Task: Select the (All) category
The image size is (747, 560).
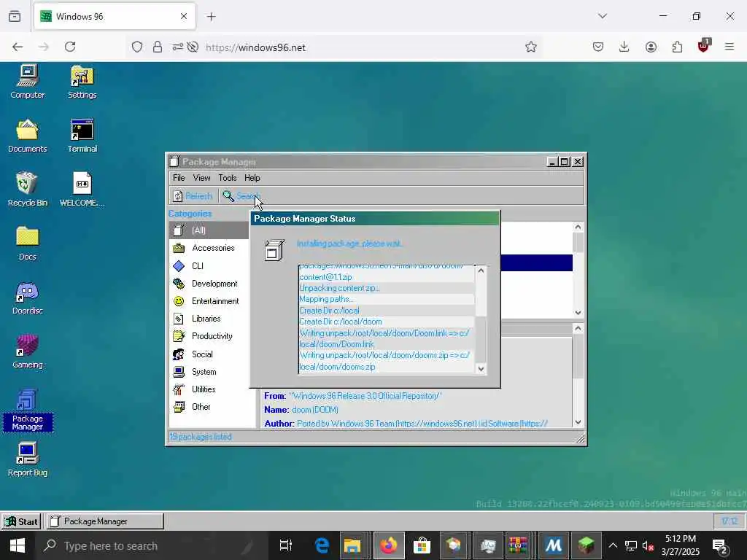Action: [209, 230]
